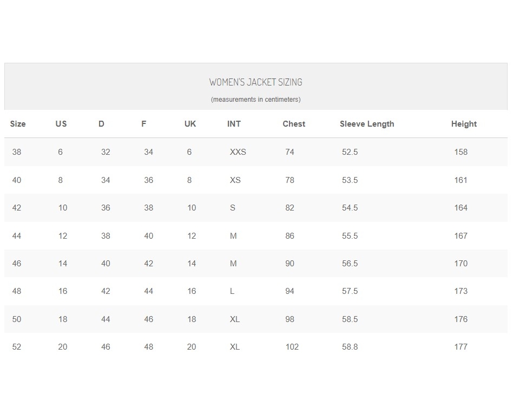Click the XS international size cell
The height and width of the screenshot is (420, 513).
tap(235, 180)
